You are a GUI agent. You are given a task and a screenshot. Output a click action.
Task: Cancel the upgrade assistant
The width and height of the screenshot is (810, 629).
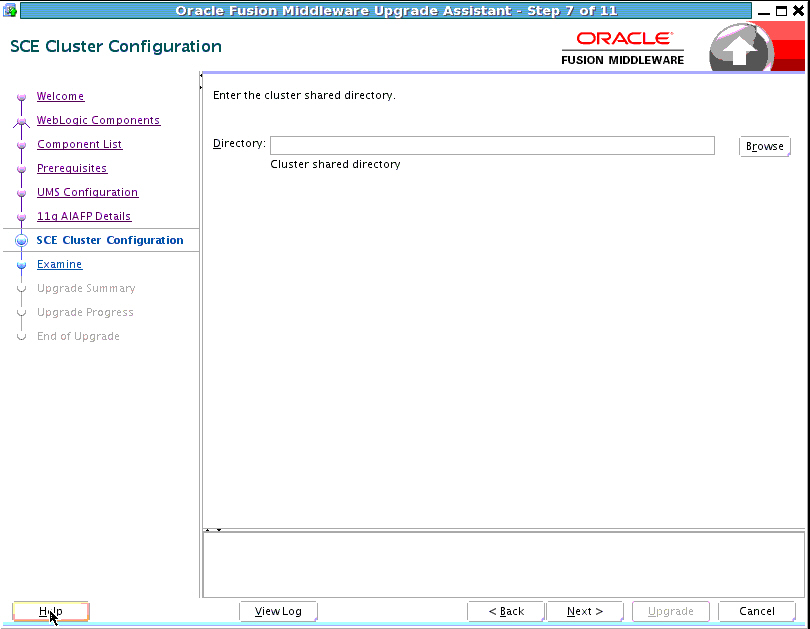(757, 611)
